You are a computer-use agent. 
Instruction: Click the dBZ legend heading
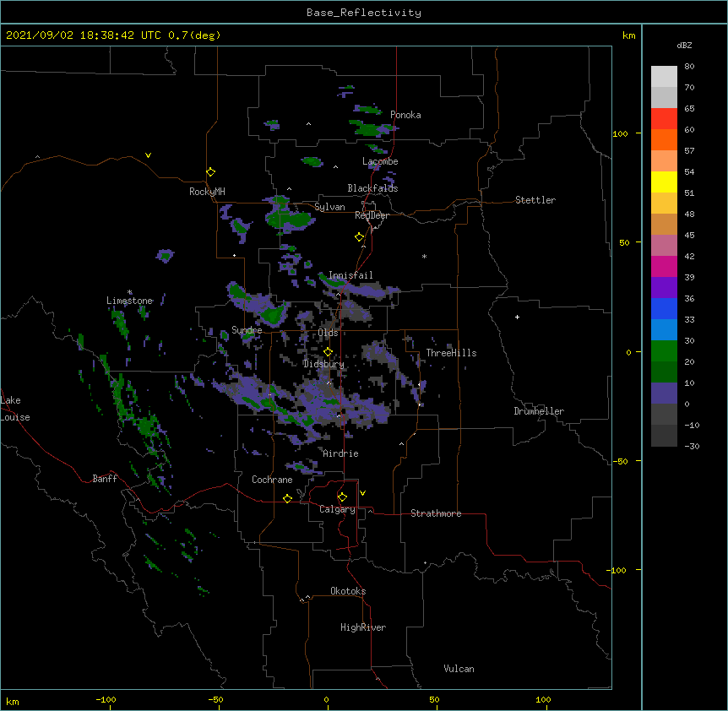(x=684, y=45)
